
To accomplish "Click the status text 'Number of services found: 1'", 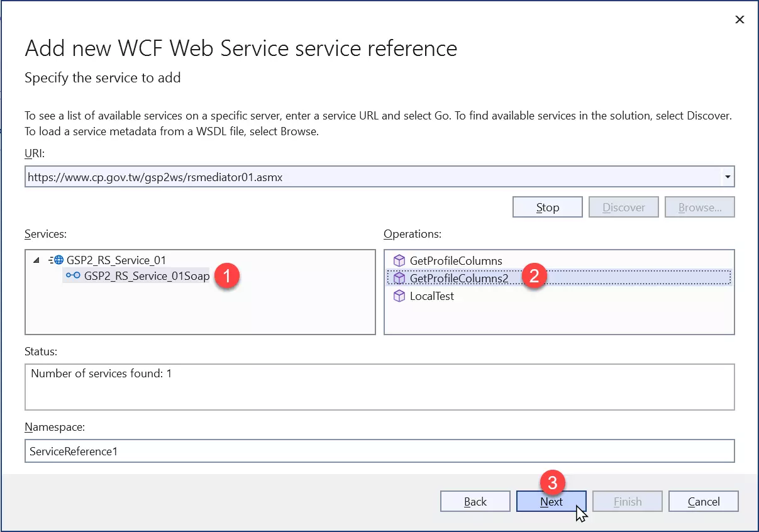I will click(x=101, y=374).
